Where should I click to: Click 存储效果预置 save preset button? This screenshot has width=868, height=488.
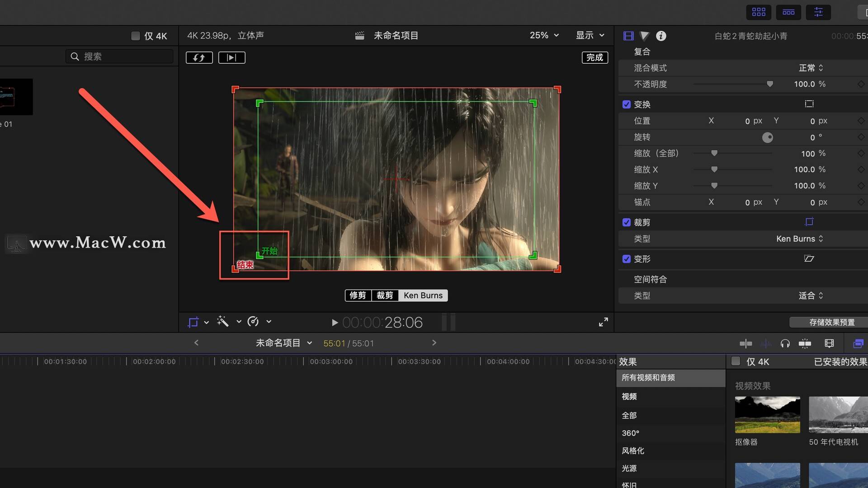(x=829, y=322)
